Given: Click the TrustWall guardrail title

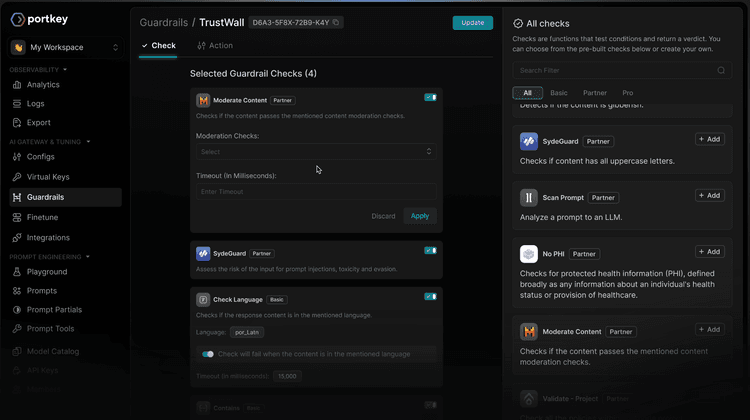Looking at the screenshot, I should click(x=221, y=22).
